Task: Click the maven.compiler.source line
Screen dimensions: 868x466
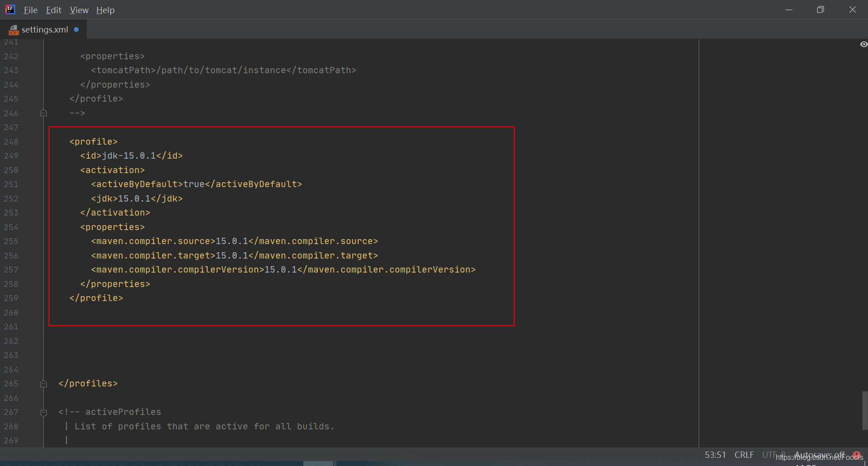Action: 235,241
